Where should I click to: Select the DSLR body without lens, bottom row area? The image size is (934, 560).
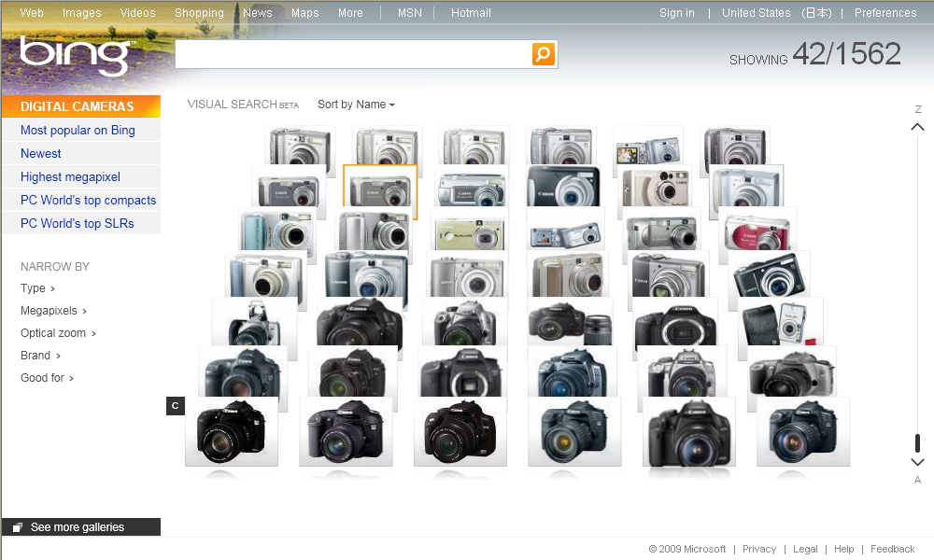click(x=462, y=373)
